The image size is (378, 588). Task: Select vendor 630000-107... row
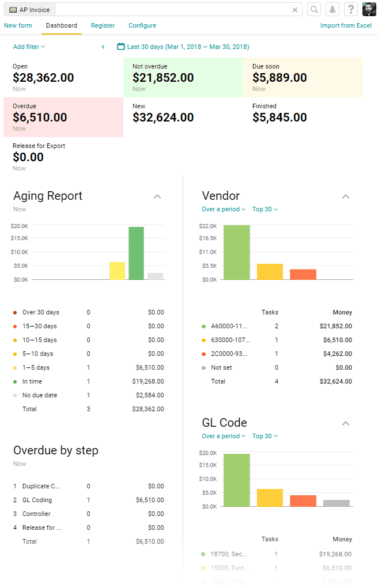277,340
